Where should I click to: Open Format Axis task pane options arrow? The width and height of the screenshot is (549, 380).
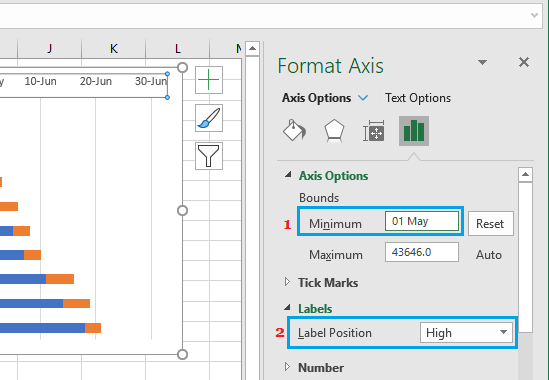click(482, 62)
